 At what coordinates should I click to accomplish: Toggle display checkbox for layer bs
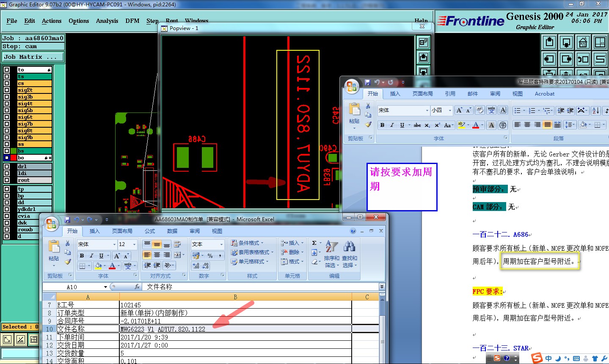[7, 151]
